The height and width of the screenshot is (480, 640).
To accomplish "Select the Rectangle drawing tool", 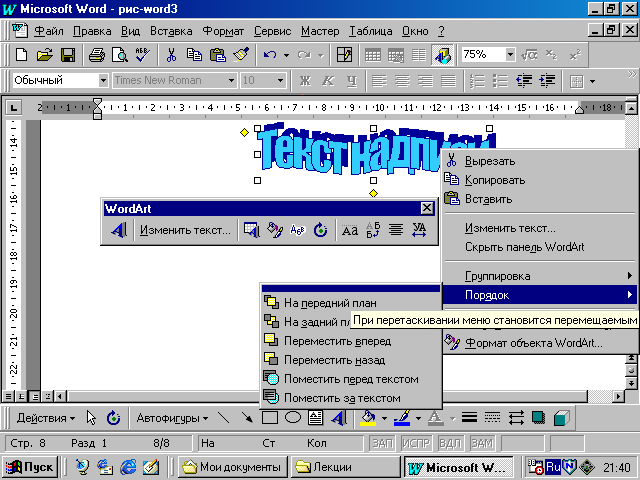I will tap(270, 418).
